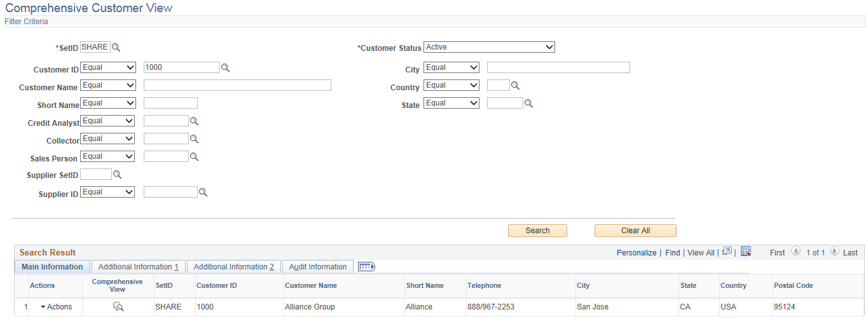
Task: Click the Clear All button
Action: [x=635, y=231]
